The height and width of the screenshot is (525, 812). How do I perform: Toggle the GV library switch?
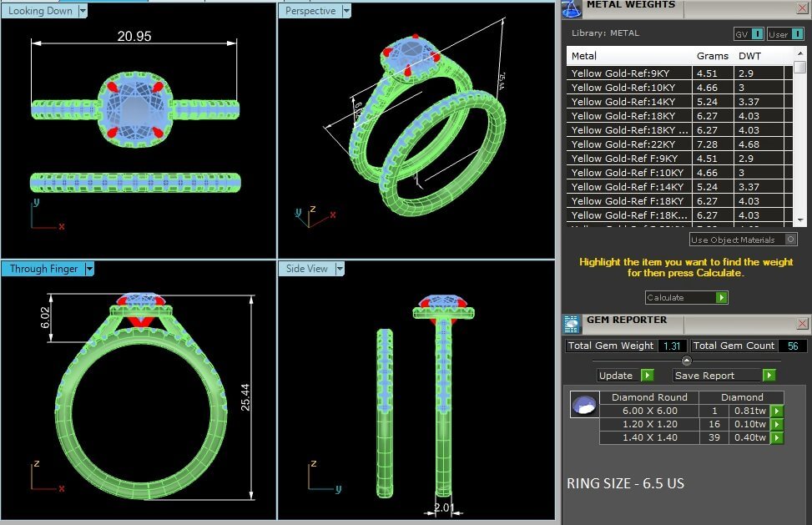(756, 34)
